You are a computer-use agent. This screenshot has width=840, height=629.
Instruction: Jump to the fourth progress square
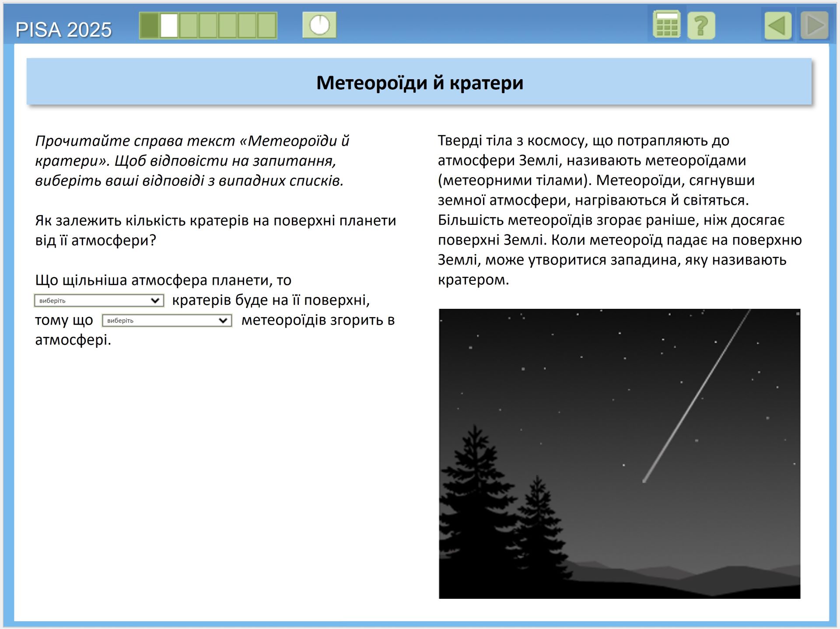tap(208, 25)
